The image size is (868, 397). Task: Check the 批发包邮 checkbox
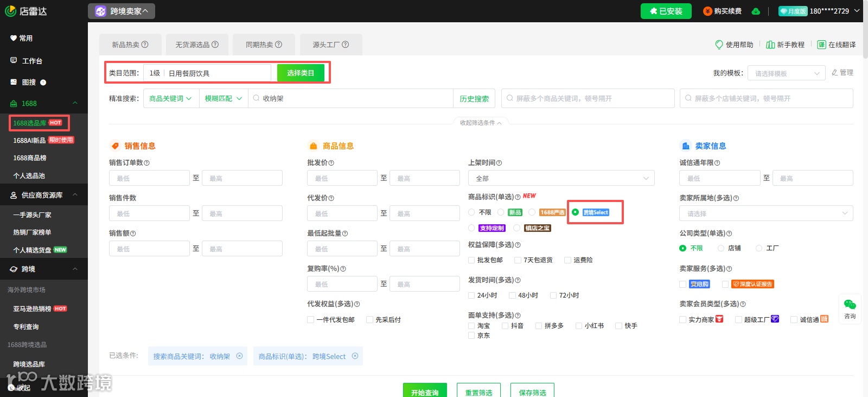471,260
